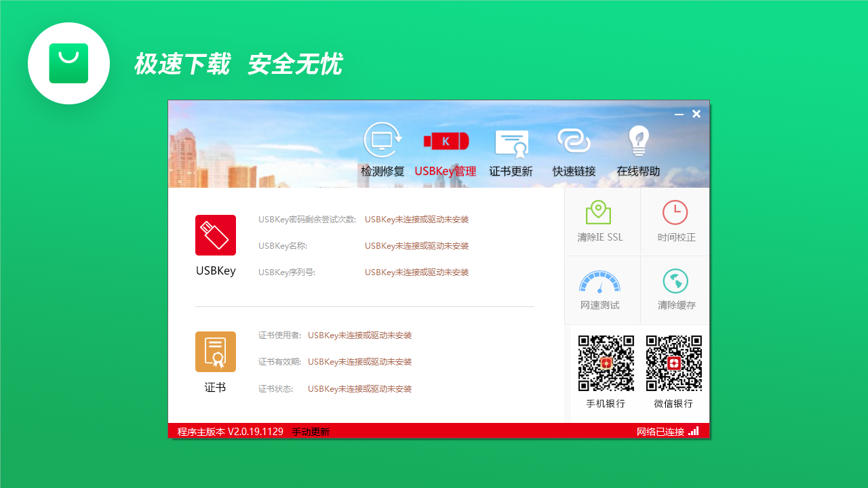Select the 证书 certificate icon

pos(215,351)
